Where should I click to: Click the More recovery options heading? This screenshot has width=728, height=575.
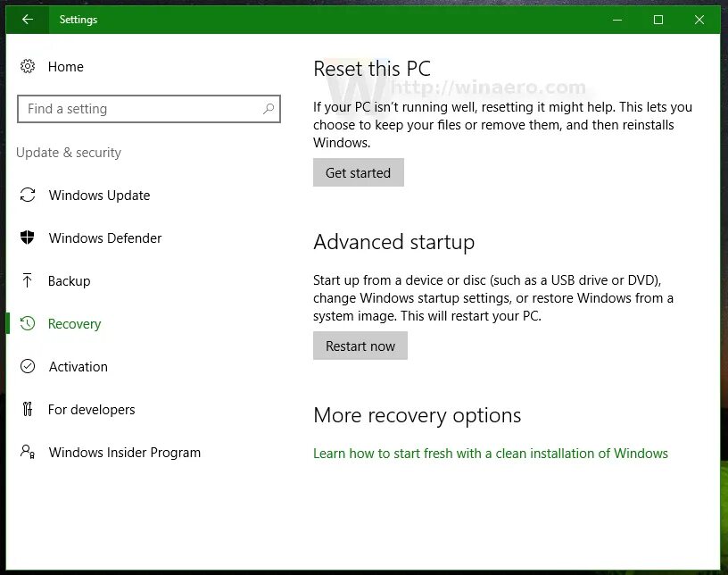417,415
